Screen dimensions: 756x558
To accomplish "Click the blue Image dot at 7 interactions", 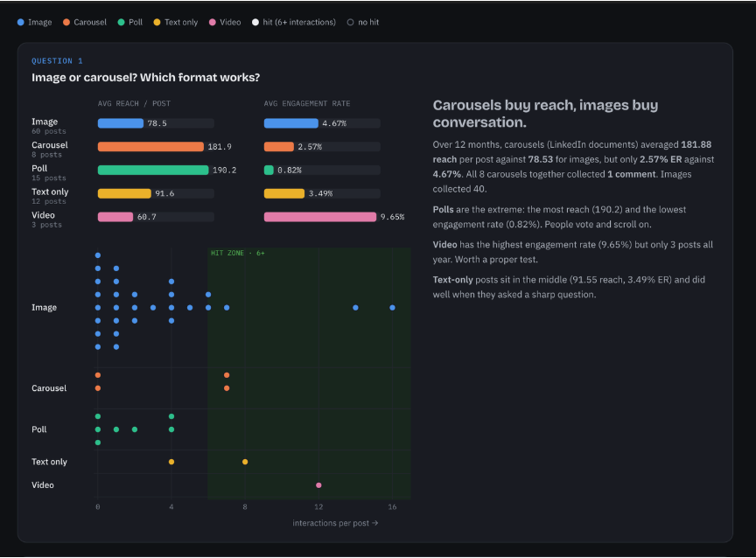I will pyautogui.click(x=227, y=308).
